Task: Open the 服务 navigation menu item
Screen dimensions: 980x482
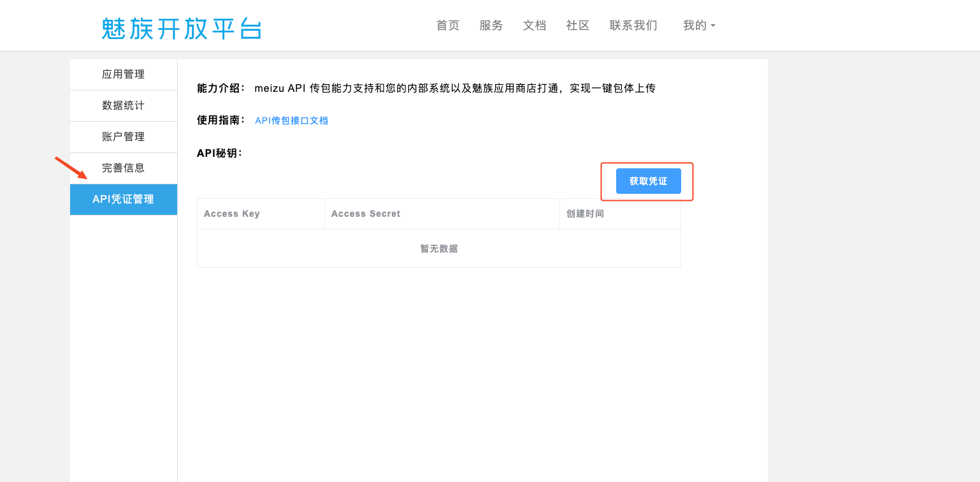Action: click(x=491, y=26)
